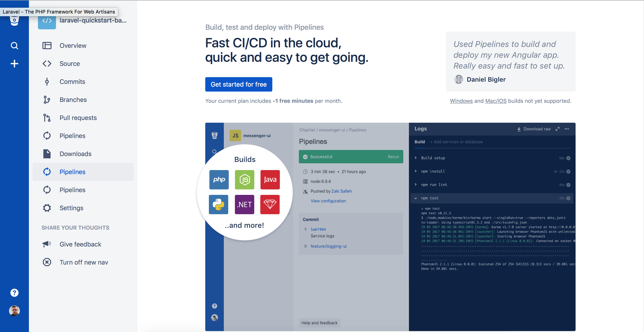Image resolution: width=644 pixels, height=332 pixels.
Task: Open the Downloads menu item
Action: 83,154
